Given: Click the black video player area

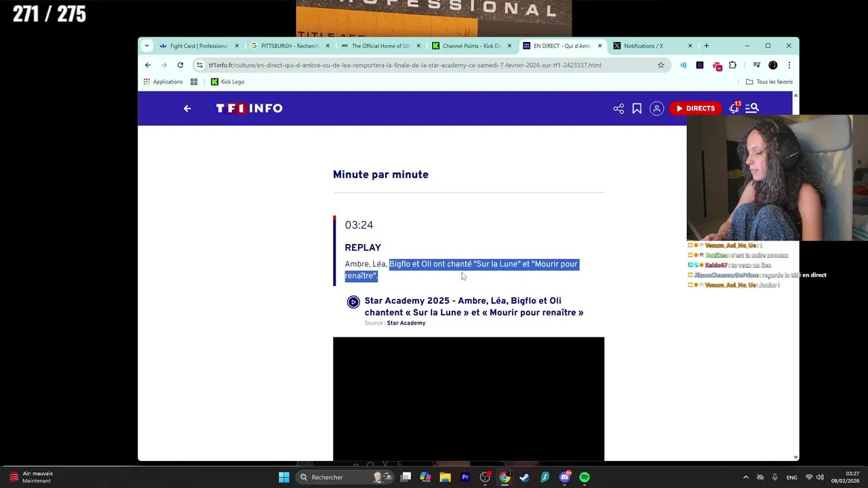Looking at the screenshot, I should click(469, 399).
